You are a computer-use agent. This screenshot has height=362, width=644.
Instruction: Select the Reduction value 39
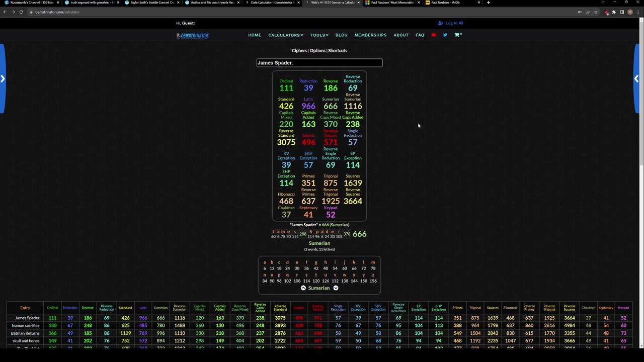[308, 88]
